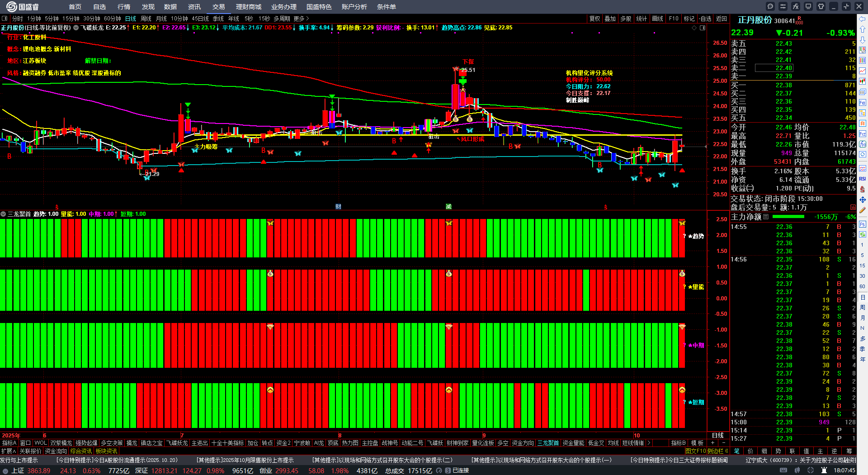This screenshot has width=868, height=475.
Task: Open the 指标B indicator group
Action: pyautogui.click(x=678, y=443)
